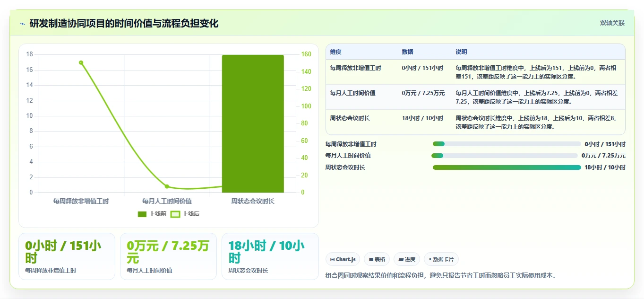Open the 18小时 / 10小时 data card
The height and width of the screenshot is (299, 644).
tap(270, 256)
